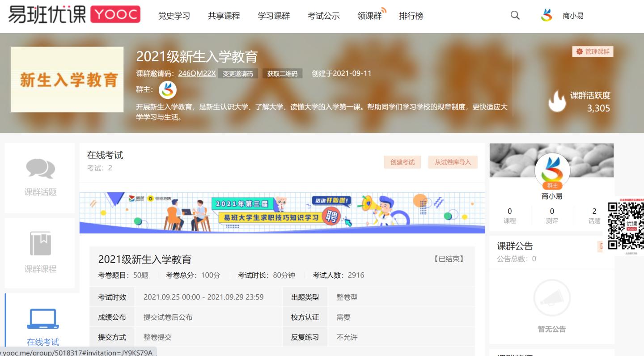
Task: Click the user avatar beside 商小易
Action: [x=547, y=16]
